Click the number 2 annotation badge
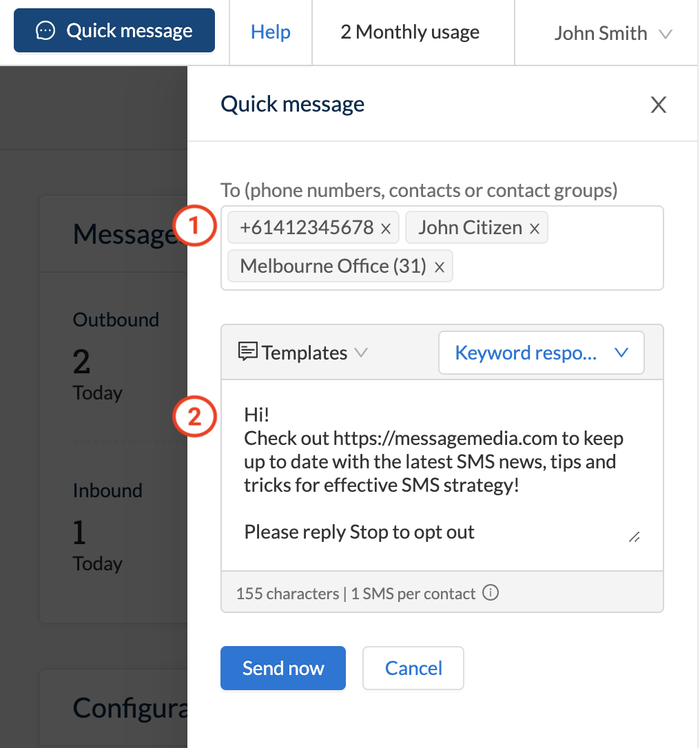This screenshot has height=748, width=700. tap(195, 417)
